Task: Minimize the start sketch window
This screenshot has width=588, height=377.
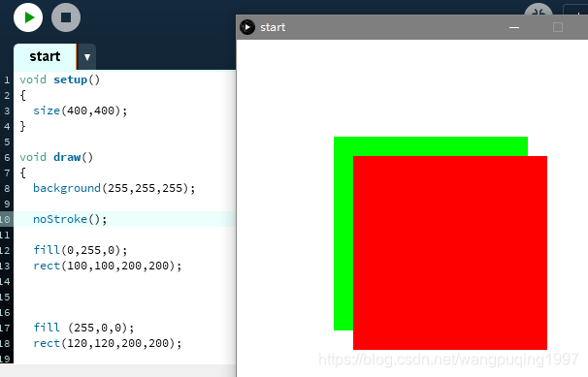Action: [514, 27]
